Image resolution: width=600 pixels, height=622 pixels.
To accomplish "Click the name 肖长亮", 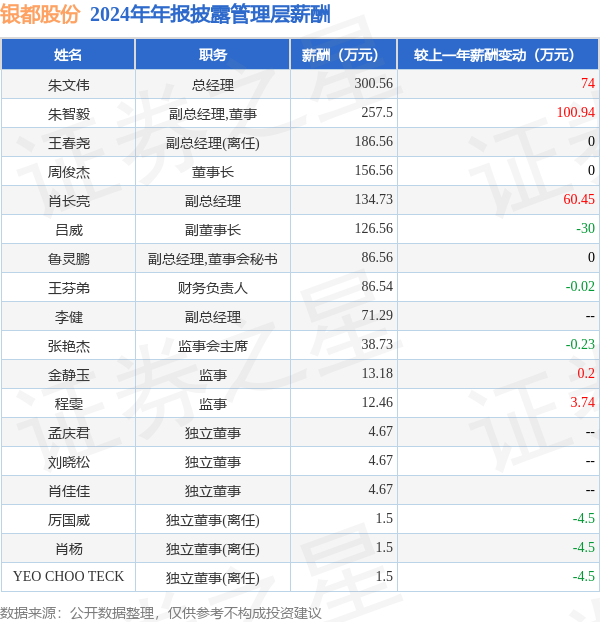I will pos(69,201).
